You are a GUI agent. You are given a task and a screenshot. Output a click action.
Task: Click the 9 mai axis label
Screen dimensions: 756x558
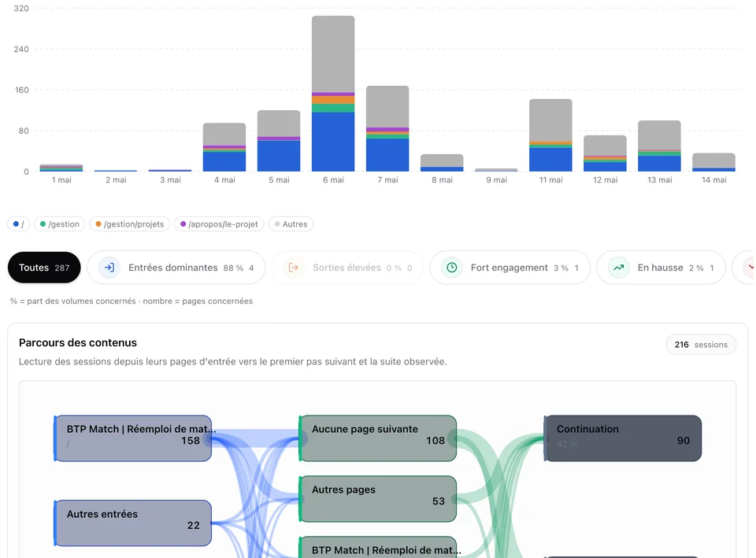pos(497,179)
